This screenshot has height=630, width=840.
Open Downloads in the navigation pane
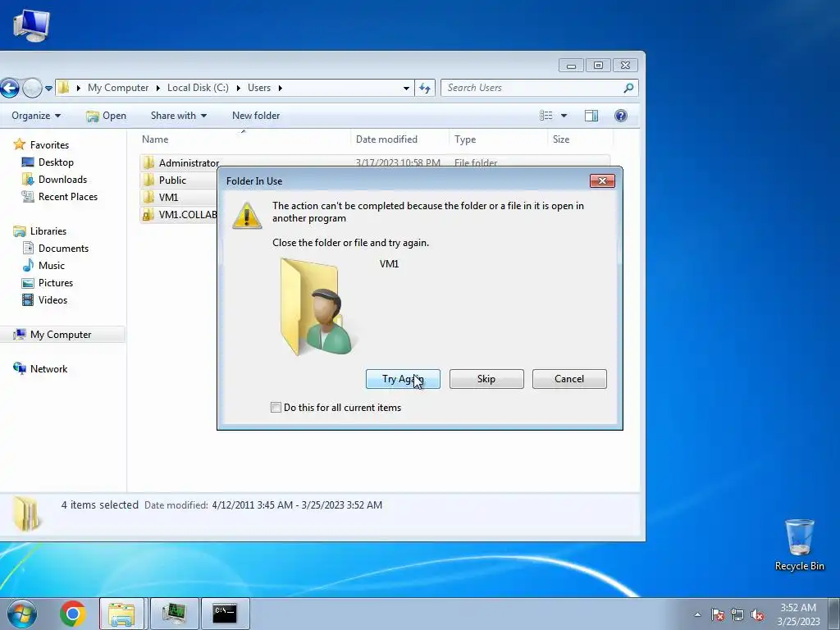(x=53, y=180)
